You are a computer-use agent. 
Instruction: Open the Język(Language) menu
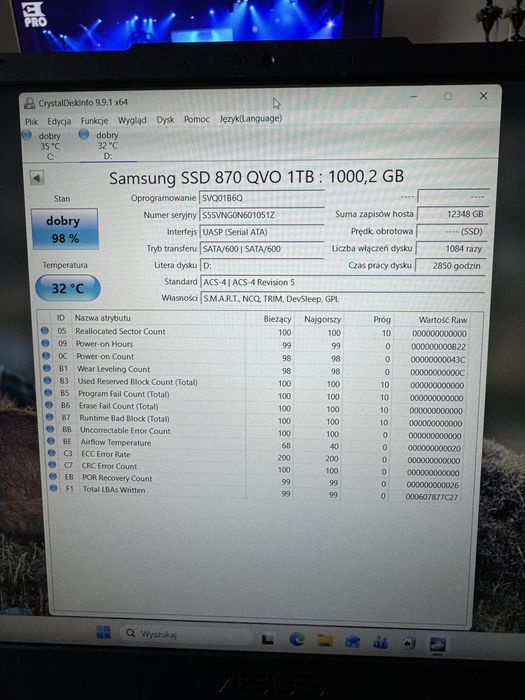[250, 118]
